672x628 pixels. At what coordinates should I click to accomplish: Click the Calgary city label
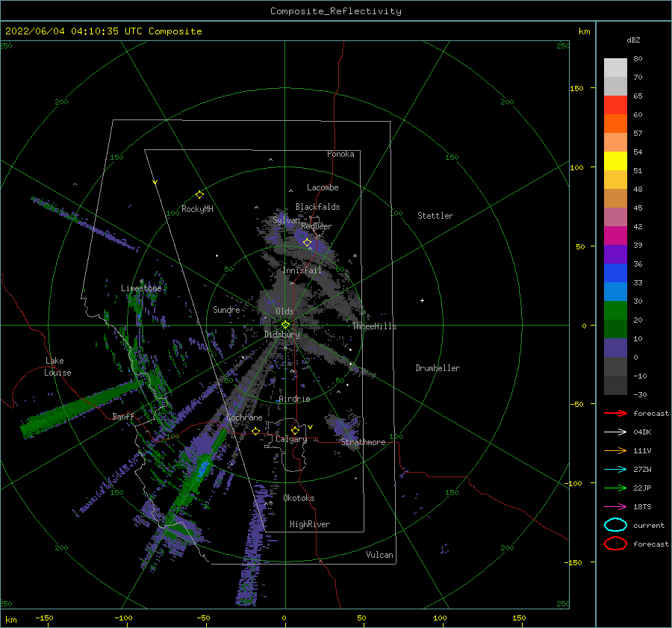pos(291,439)
